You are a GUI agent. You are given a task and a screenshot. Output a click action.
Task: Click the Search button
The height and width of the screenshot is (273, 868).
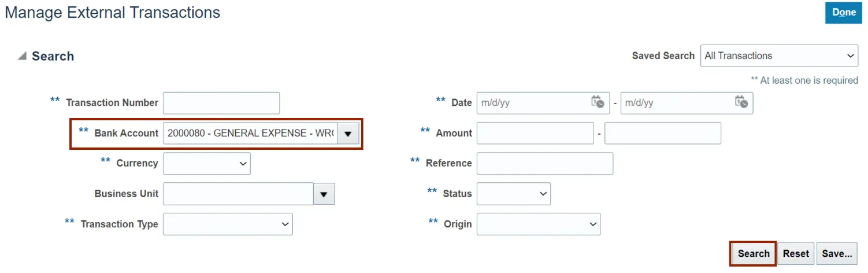pos(754,253)
